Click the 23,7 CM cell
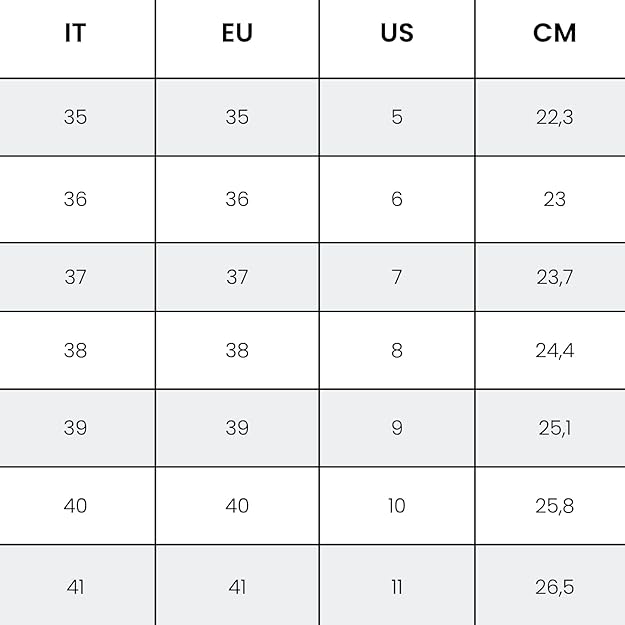This screenshot has width=625, height=625. 554,277
